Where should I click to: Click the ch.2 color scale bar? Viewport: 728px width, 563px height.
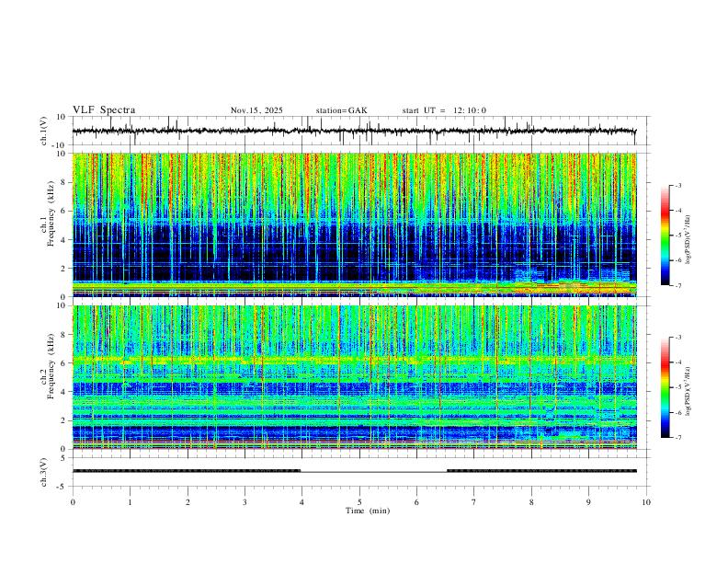tap(665, 387)
